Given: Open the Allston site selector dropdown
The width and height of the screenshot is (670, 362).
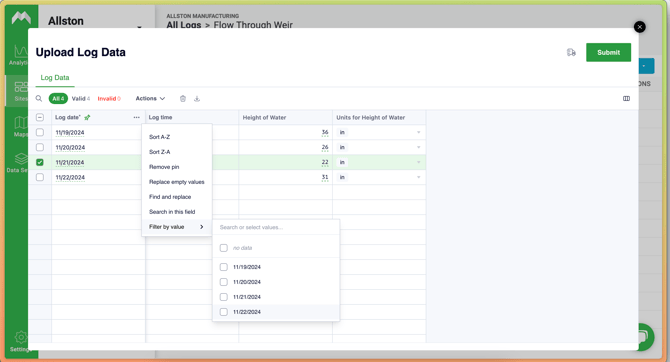Looking at the screenshot, I should click(139, 27).
